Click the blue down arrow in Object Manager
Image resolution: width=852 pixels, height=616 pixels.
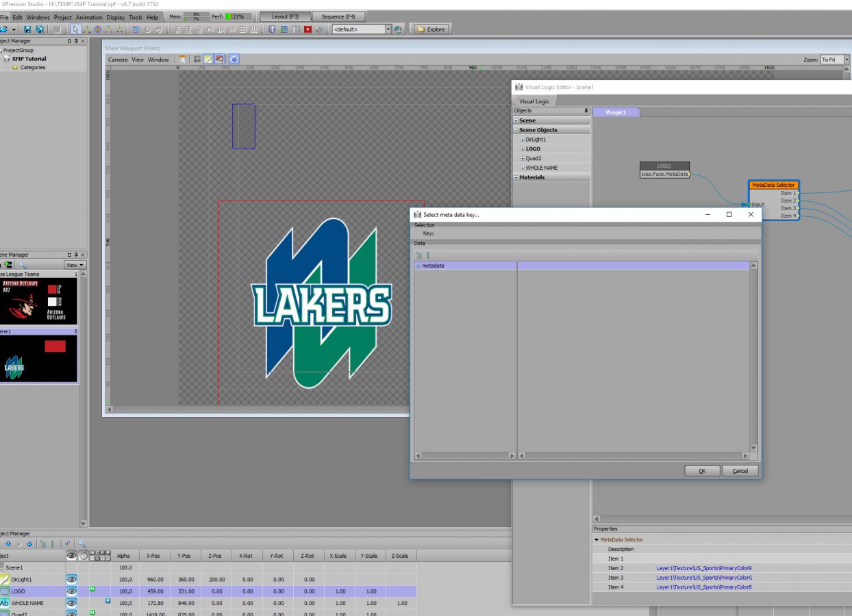[x=8, y=544]
